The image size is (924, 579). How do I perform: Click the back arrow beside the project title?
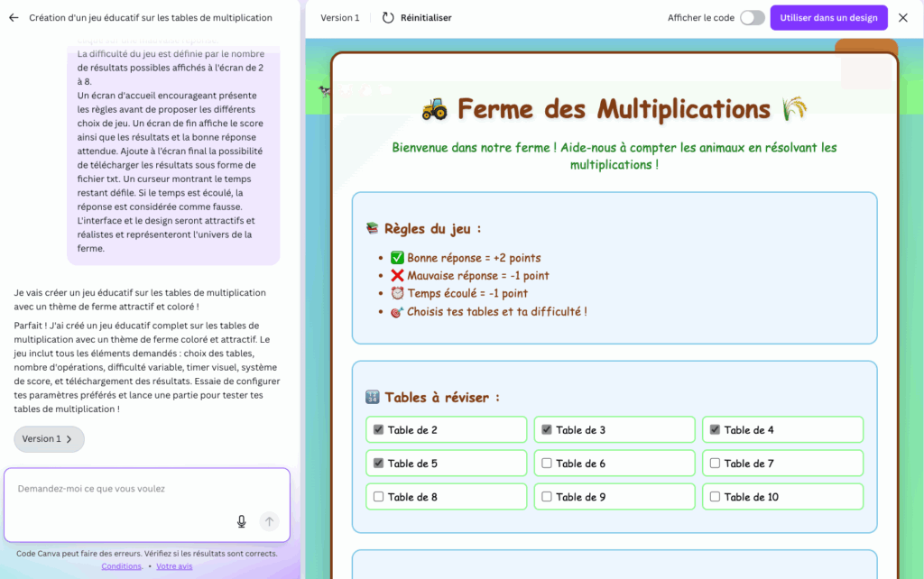coord(14,18)
